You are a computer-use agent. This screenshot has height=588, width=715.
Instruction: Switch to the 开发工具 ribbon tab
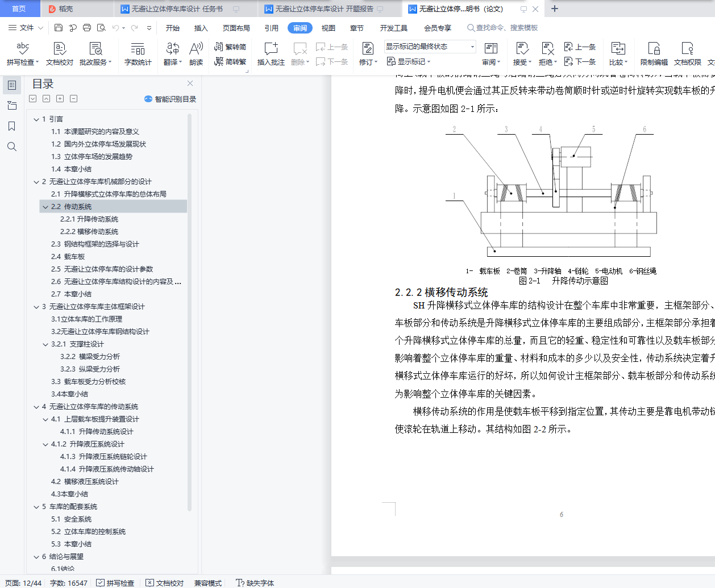point(394,28)
